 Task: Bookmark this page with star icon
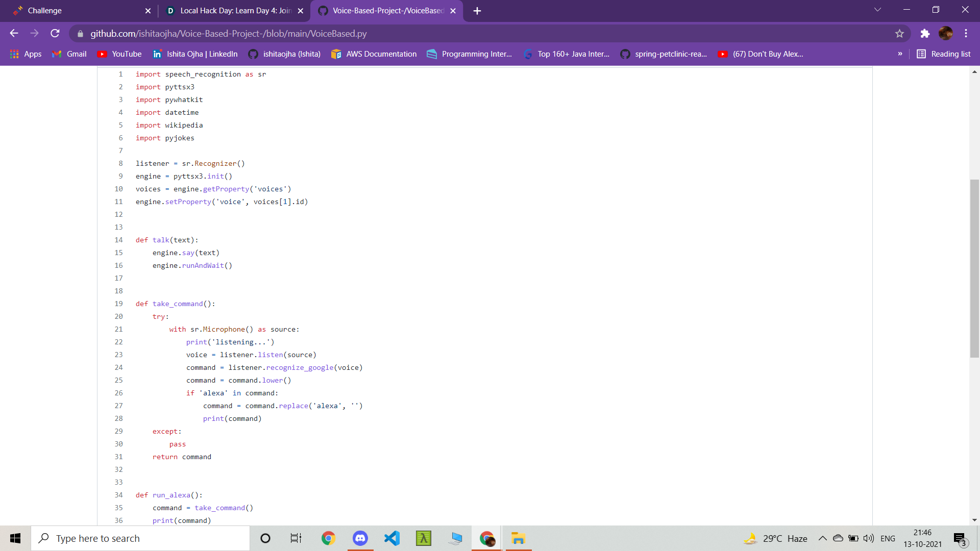pyautogui.click(x=899, y=34)
